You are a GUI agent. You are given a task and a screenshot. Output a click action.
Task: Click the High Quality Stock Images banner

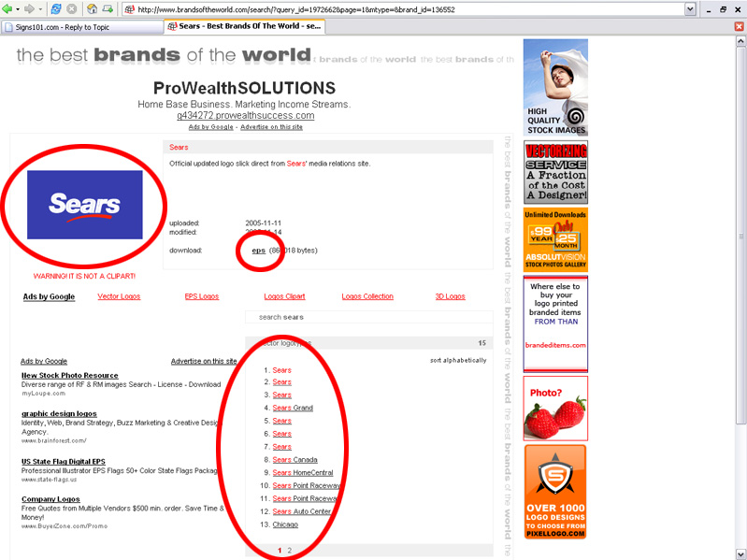[555, 88]
